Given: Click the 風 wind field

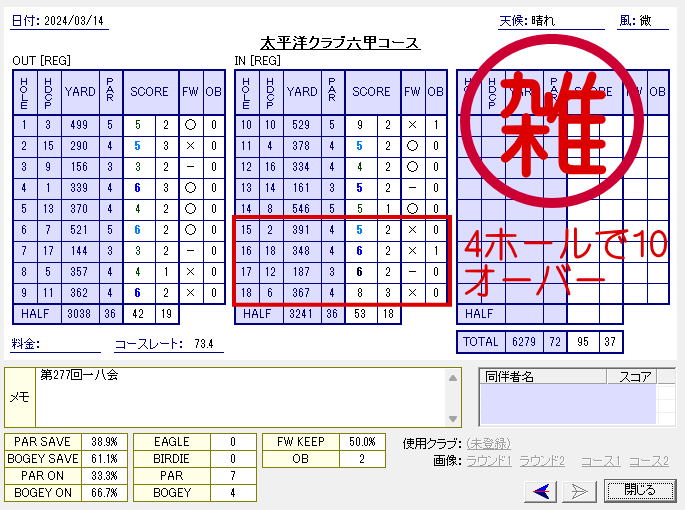Looking at the screenshot, I should point(655,21).
